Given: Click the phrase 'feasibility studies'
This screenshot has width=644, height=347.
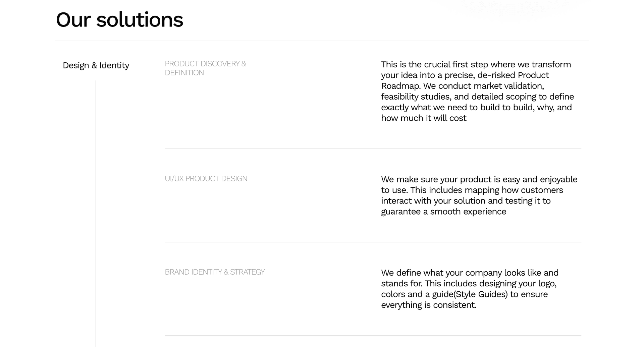Looking at the screenshot, I should click(416, 97).
